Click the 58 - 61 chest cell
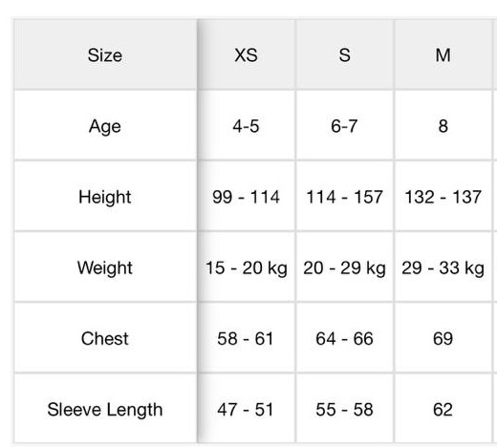This screenshot has width=497, height=448. point(246,338)
